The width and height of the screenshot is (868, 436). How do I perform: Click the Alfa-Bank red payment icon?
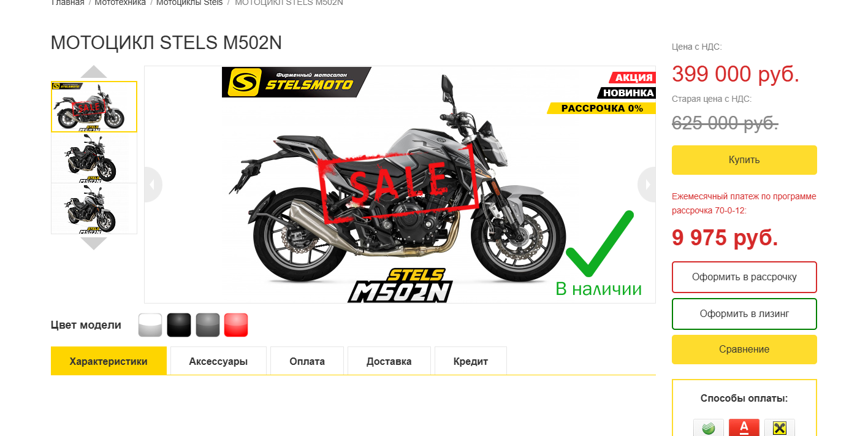coord(744,427)
